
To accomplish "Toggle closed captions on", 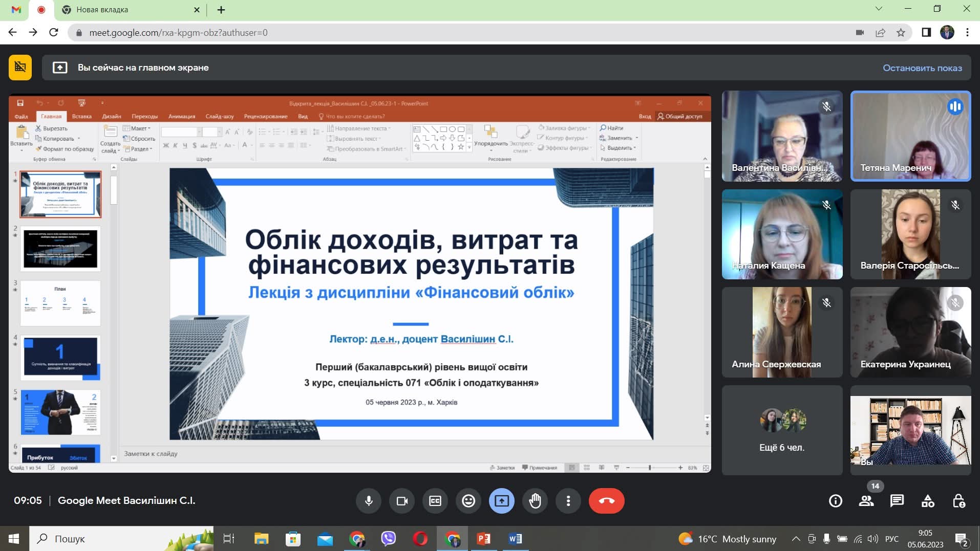I will click(x=435, y=501).
